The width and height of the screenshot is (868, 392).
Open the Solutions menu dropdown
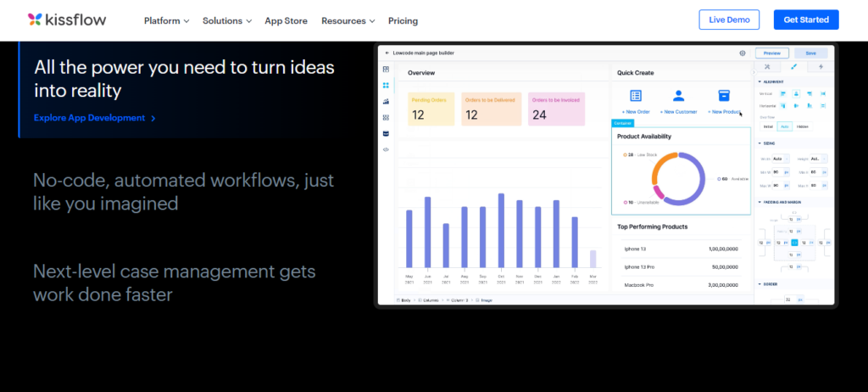(x=227, y=20)
